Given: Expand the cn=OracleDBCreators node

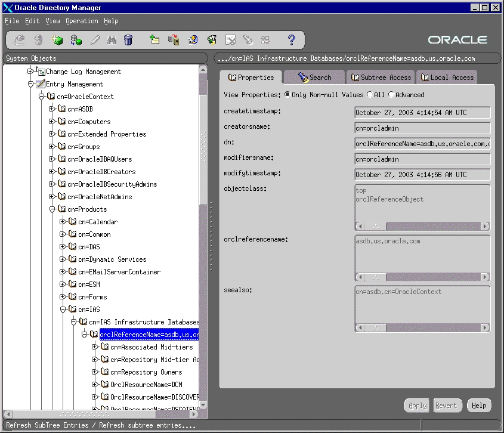Looking at the screenshot, I should point(52,171).
